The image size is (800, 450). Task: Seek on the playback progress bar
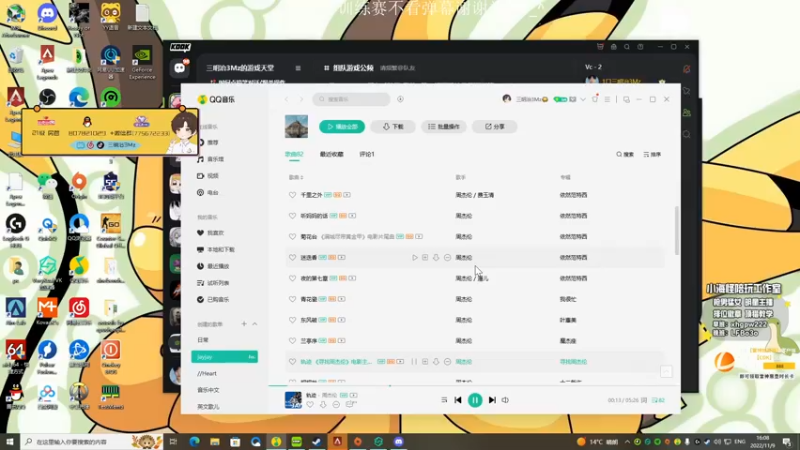coord(474,386)
